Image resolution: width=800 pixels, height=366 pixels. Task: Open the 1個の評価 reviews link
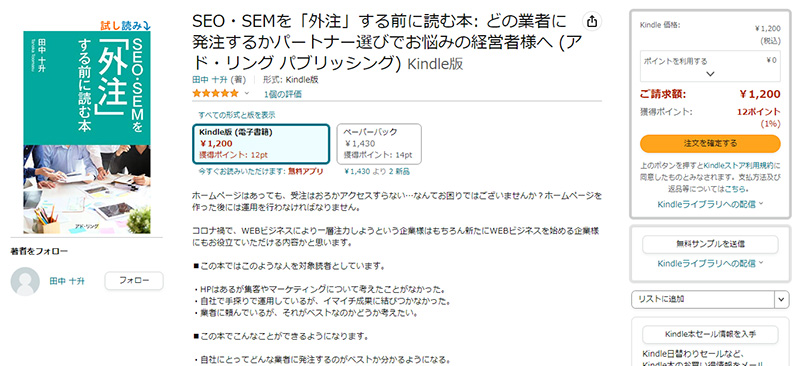click(283, 94)
